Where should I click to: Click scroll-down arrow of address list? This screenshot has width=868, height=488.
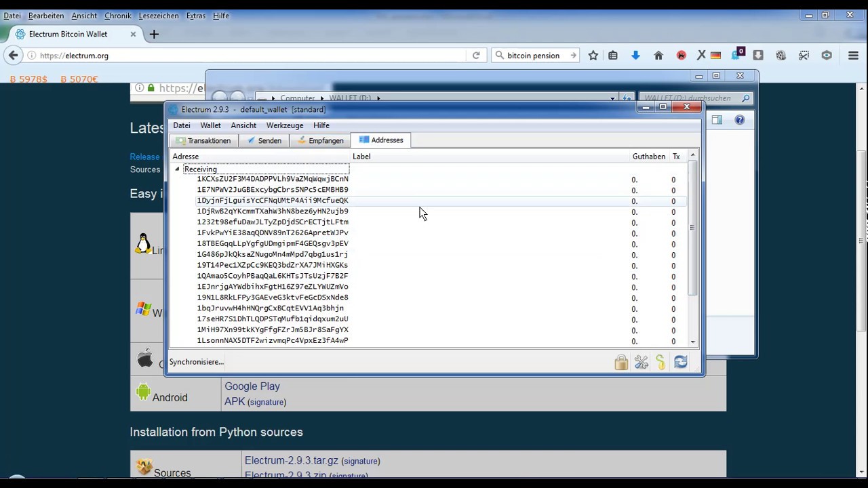(x=692, y=342)
